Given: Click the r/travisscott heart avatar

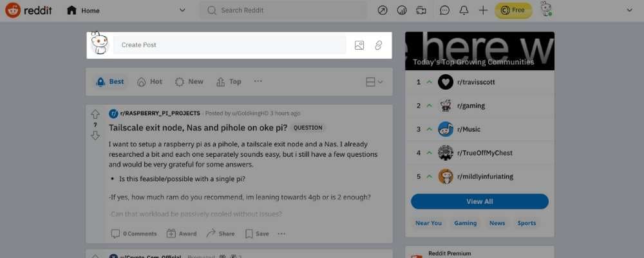Looking at the screenshot, I should [446, 82].
